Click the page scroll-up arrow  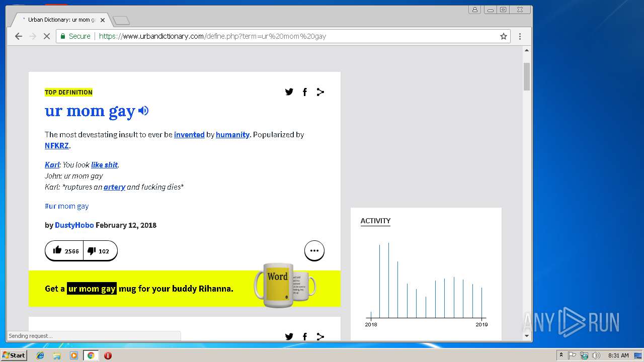tap(527, 50)
